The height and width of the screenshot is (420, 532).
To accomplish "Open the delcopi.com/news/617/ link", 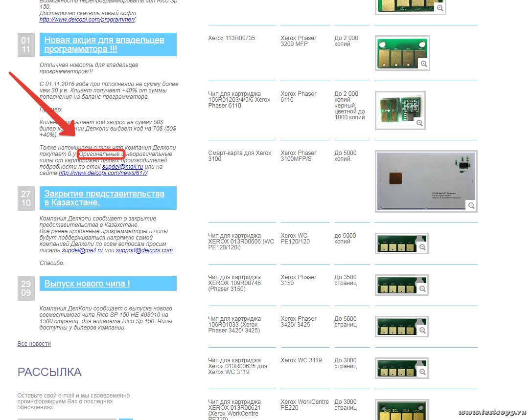I will (103, 173).
